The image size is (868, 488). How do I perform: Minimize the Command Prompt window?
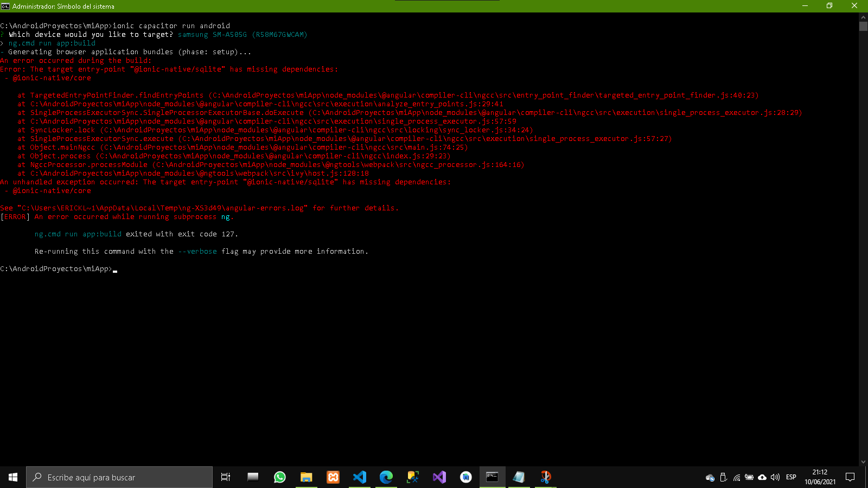tap(805, 6)
